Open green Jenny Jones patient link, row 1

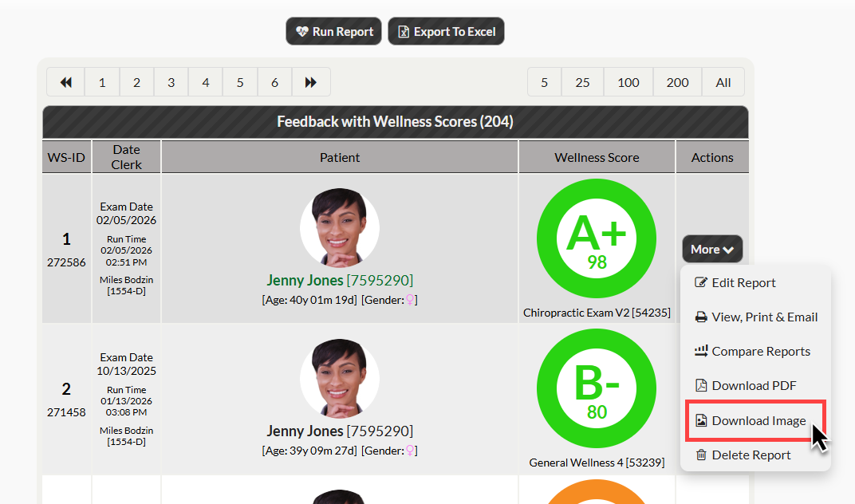pos(340,281)
